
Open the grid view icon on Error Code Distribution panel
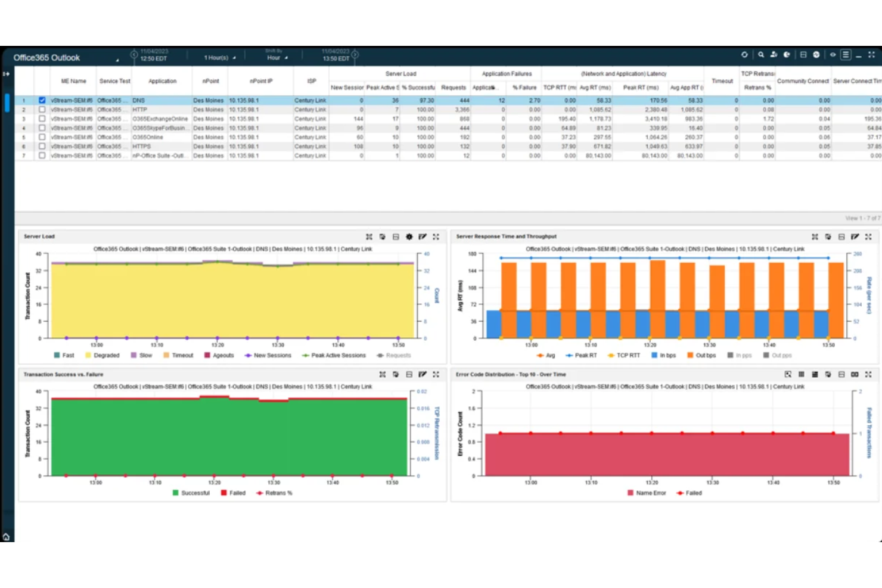(x=802, y=375)
